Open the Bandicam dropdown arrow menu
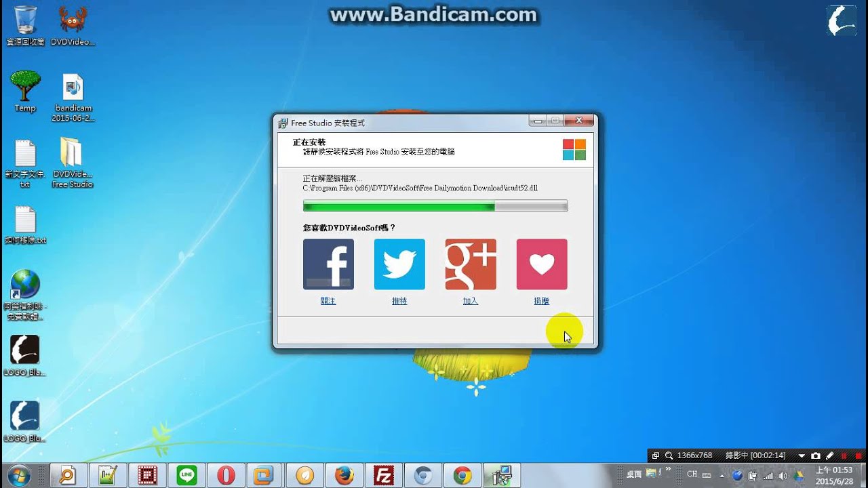This screenshot has height=488, width=868. 802,456
